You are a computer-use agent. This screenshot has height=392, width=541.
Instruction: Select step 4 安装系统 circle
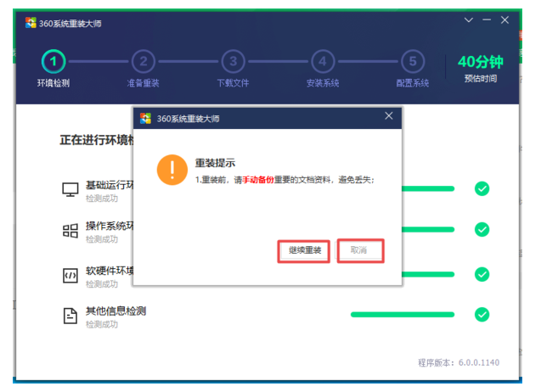(322, 61)
